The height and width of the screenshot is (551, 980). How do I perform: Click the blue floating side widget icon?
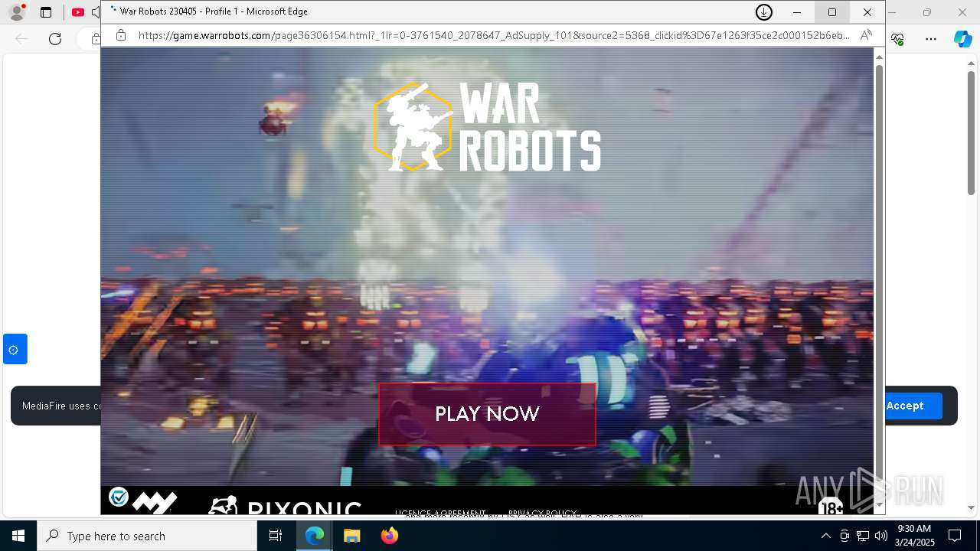click(x=15, y=349)
